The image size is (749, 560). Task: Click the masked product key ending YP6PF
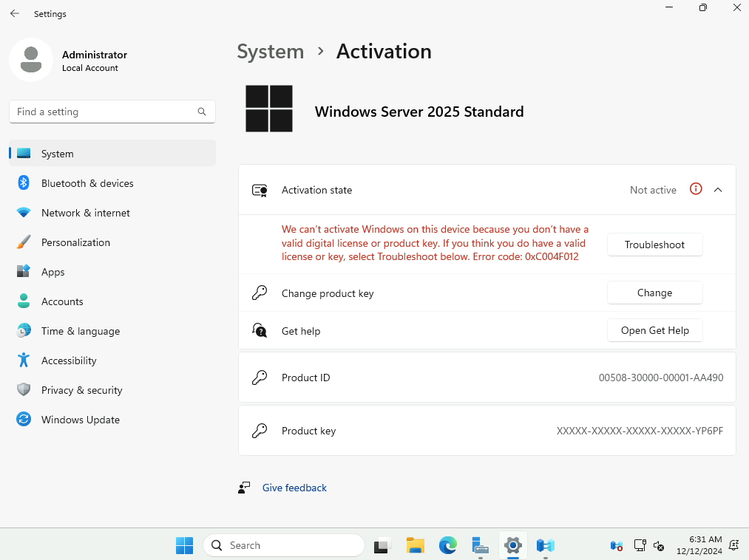pyautogui.click(x=640, y=431)
